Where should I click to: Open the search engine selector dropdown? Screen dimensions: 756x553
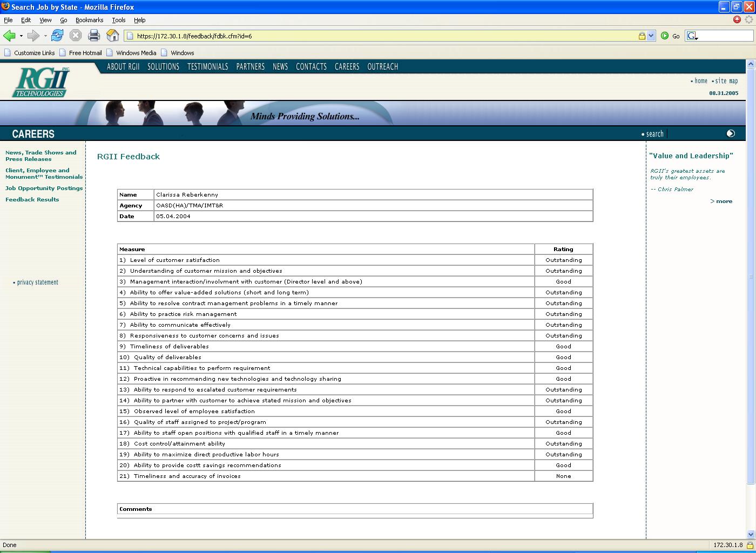pos(692,36)
